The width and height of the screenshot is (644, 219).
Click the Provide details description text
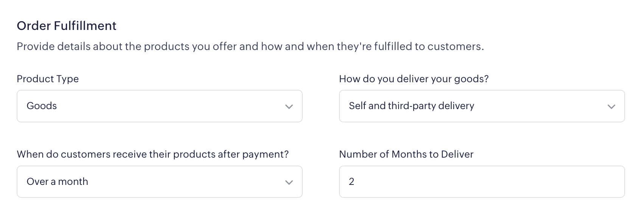(x=250, y=47)
